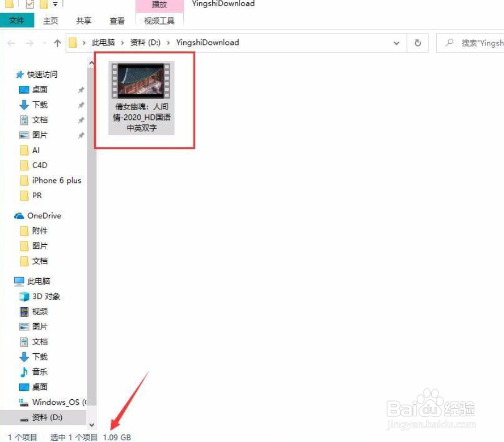The width and height of the screenshot is (504, 442).
Task: Expand the chevron after 此电脑 breadcrumb
Action: [x=123, y=43]
